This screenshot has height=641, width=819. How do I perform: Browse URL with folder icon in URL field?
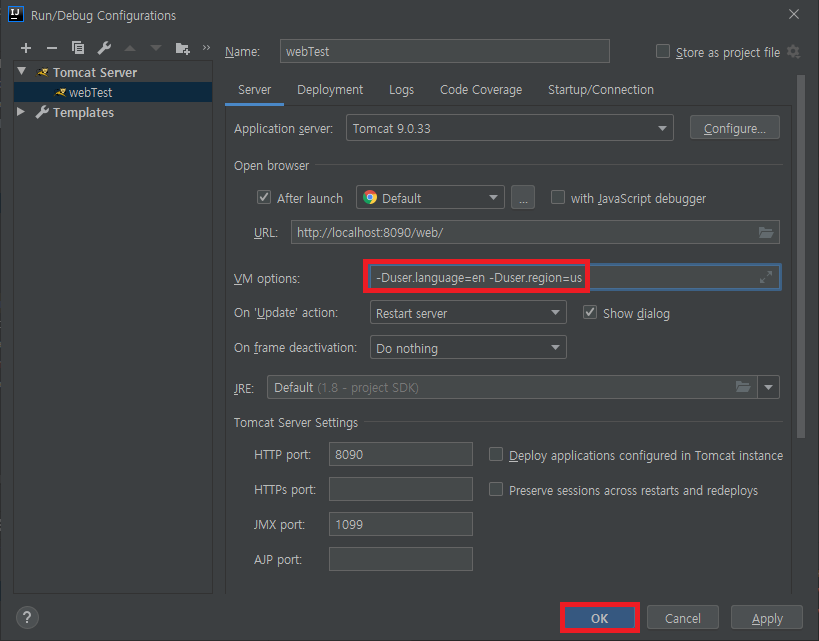click(x=766, y=232)
